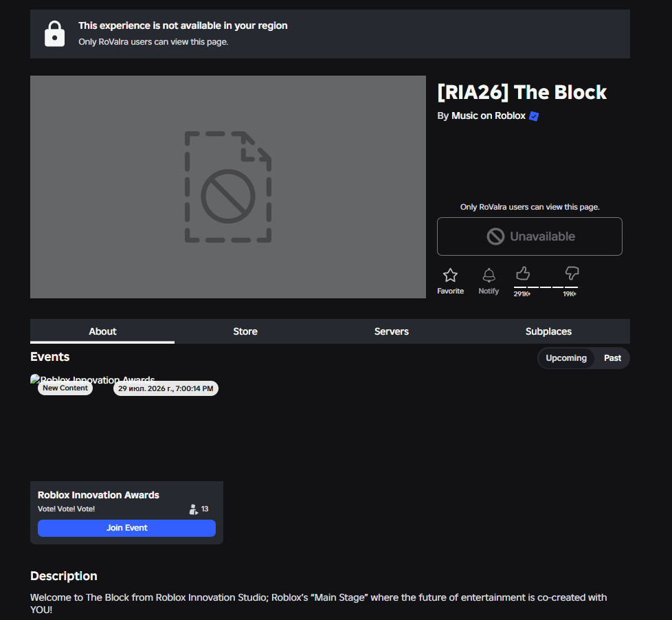Viewport: 672px width, 620px height.
Task: Open the Roblox Innovation Awards event title
Action: 98,495
